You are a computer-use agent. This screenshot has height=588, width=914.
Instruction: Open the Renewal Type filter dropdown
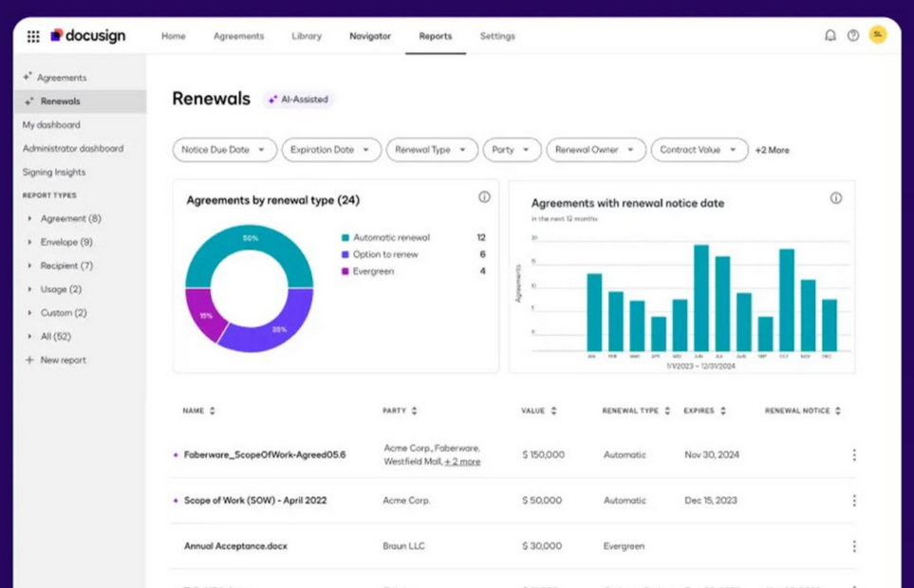pyautogui.click(x=431, y=149)
